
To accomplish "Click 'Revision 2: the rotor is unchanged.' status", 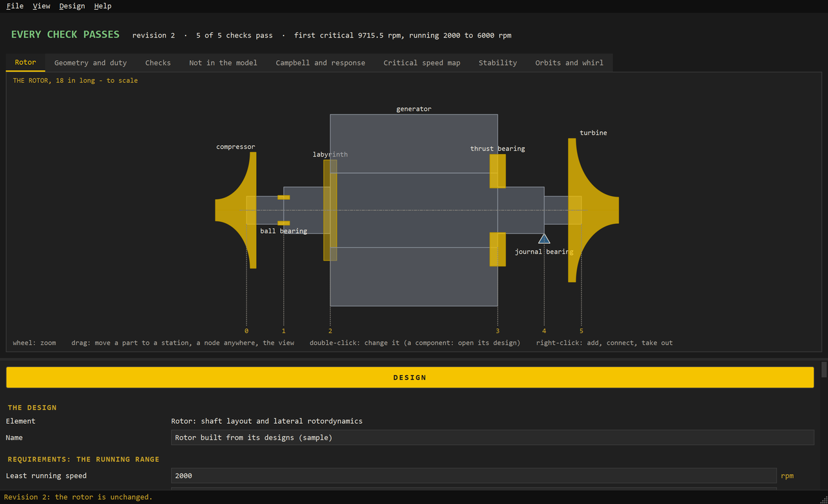I will pos(78,497).
